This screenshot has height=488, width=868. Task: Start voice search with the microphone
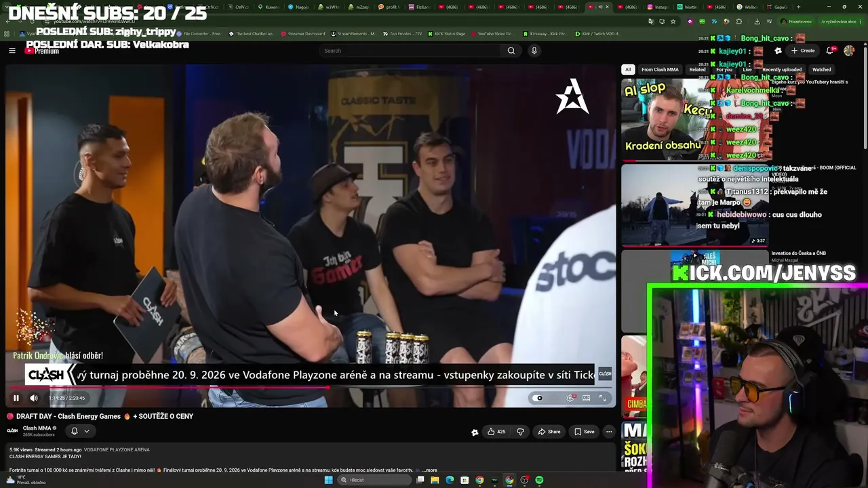(x=534, y=51)
